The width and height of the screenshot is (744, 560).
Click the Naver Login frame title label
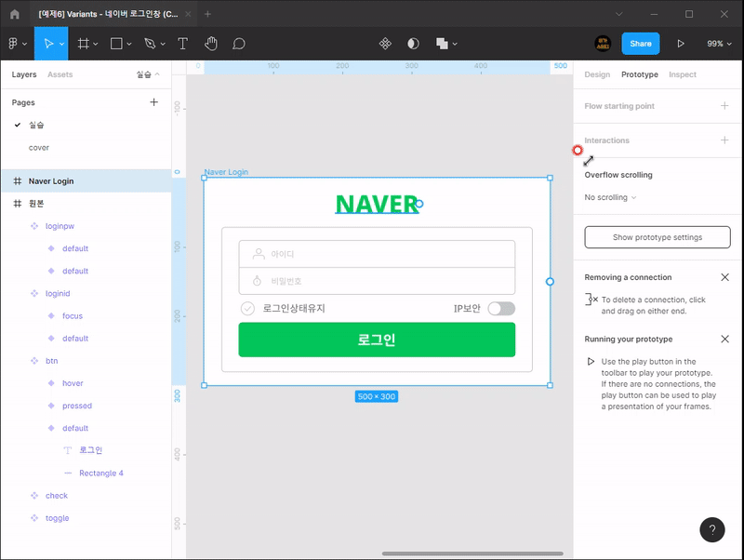226,172
